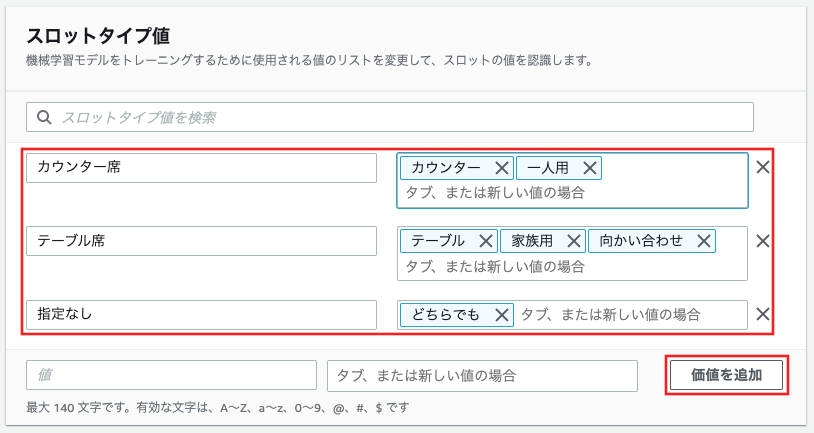Edit the 指定なし value field
The width and height of the screenshot is (814, 433).
tap(201, 315)
